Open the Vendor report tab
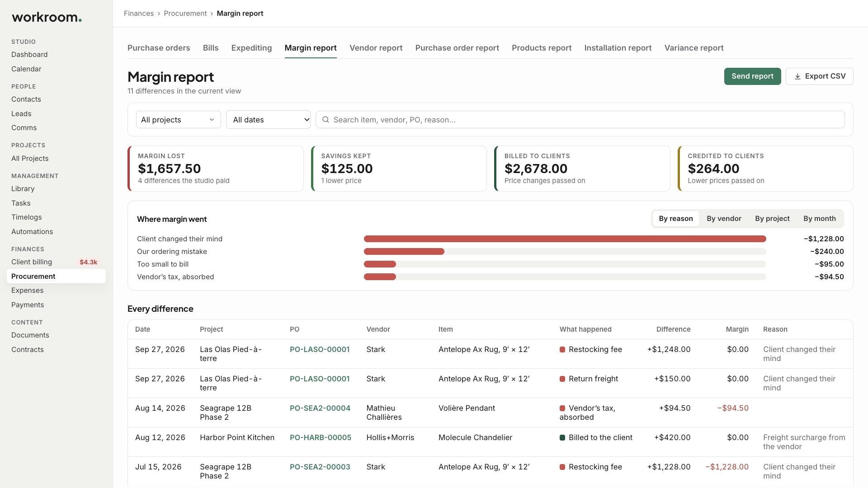868x488 pixels. pos(376,48)
